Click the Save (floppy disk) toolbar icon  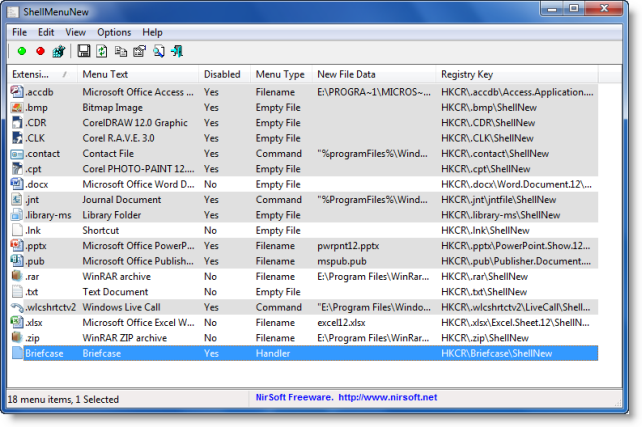[x=84, y=51]
